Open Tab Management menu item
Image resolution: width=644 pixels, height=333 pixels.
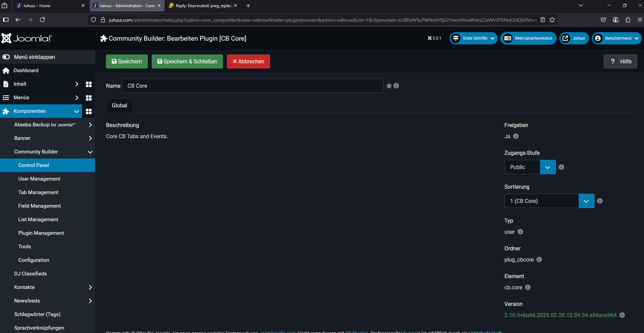pos(47,192)
